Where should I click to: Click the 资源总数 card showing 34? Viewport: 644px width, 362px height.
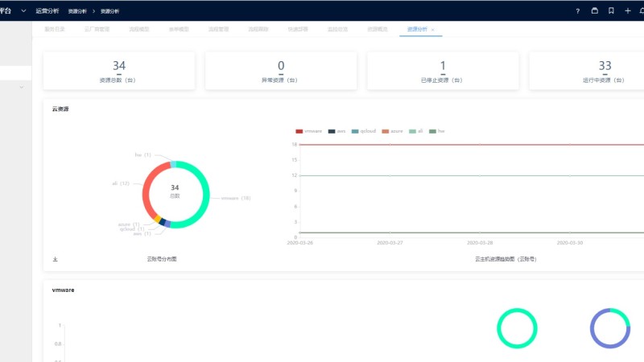[119, 71]
